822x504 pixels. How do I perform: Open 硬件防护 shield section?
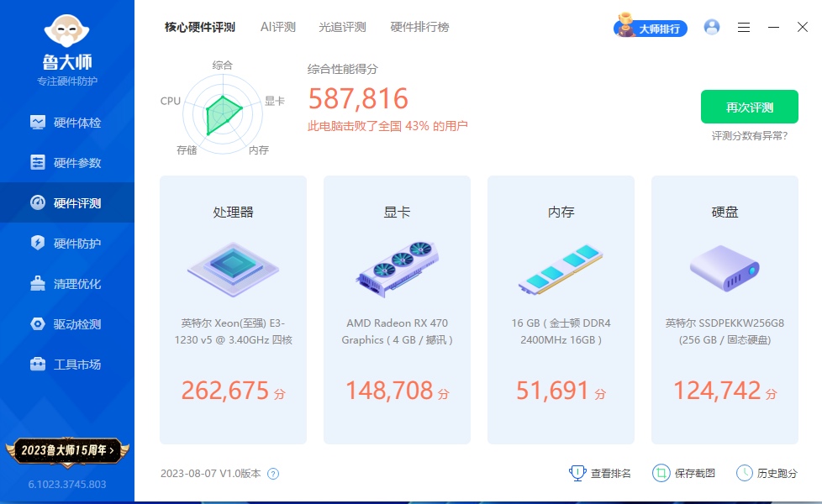[x=67, y=244]
